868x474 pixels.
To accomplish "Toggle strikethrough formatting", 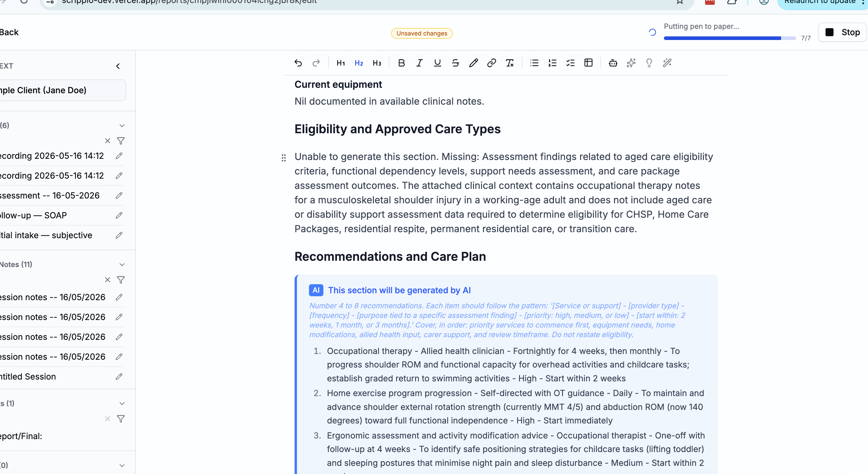I will pos(455,63).
